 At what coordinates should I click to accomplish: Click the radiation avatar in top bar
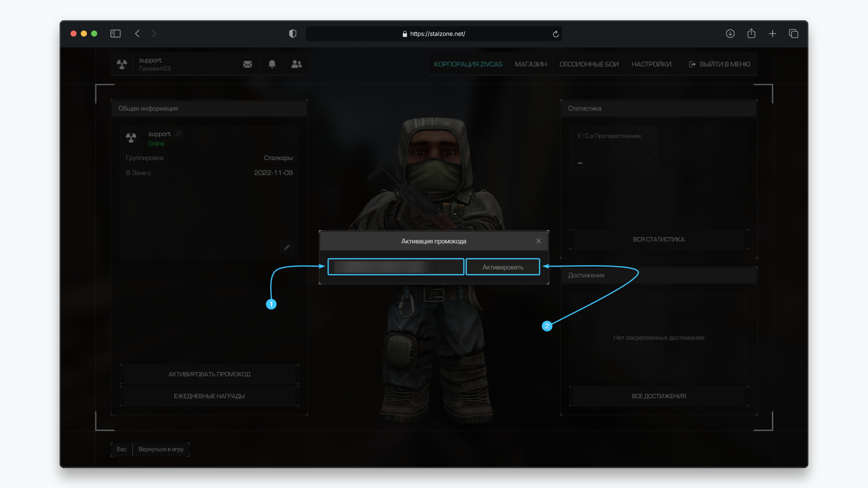tap(122, 64)
